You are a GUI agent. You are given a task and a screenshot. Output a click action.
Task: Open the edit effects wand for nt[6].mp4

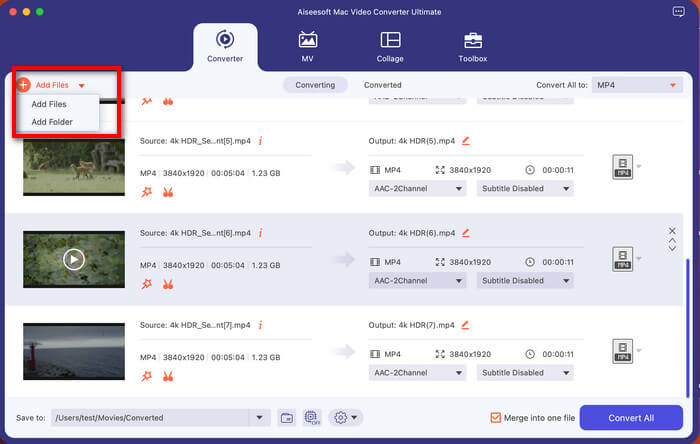coord(146,284)
